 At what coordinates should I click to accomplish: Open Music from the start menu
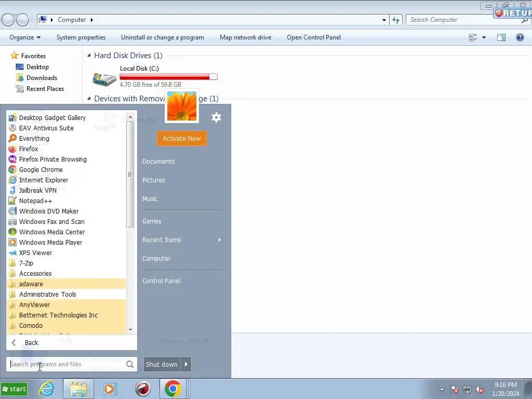click(150, 199)
